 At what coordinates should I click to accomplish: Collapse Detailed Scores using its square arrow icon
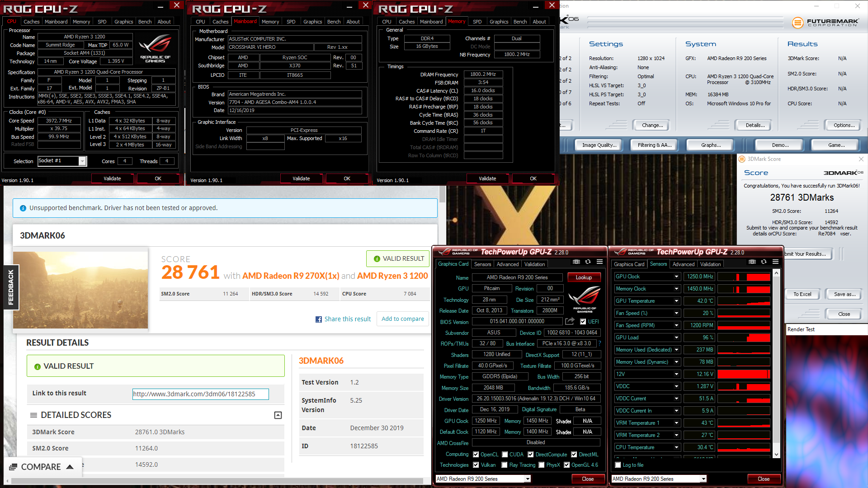tap(278, 415)
